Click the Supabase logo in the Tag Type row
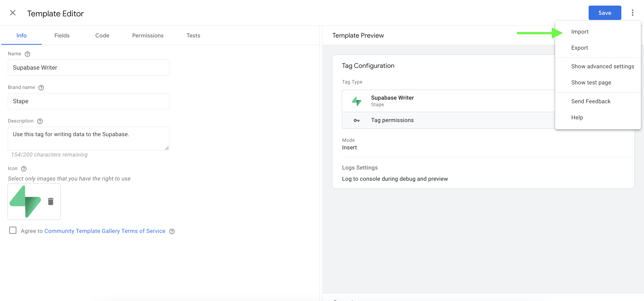 [x=357, y=101]
